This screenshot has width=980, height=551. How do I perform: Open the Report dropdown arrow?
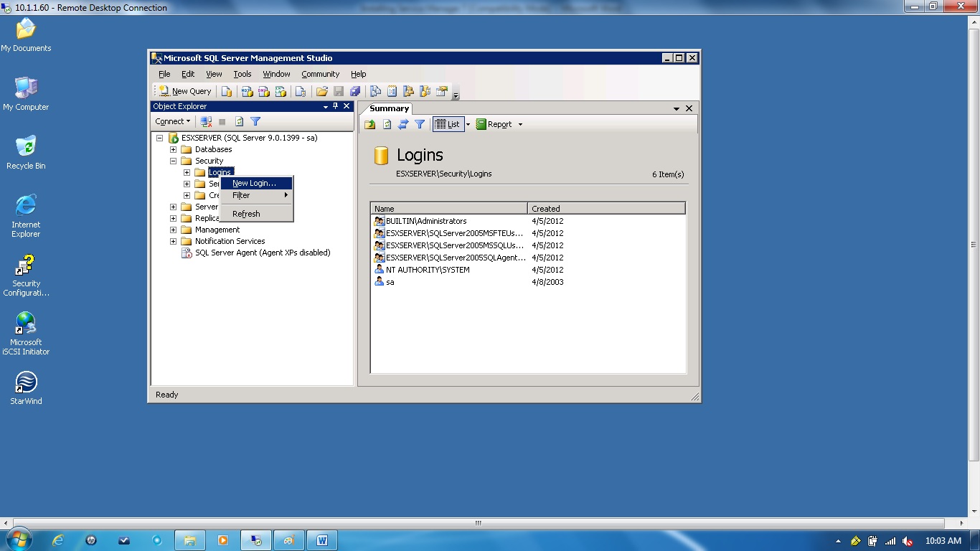pyautogui.click(x=521, y=123)
